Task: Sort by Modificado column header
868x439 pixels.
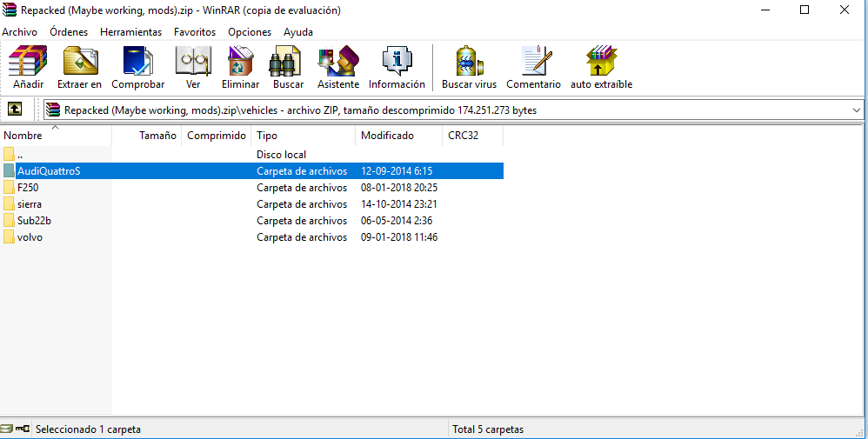Action: point(399,136)
